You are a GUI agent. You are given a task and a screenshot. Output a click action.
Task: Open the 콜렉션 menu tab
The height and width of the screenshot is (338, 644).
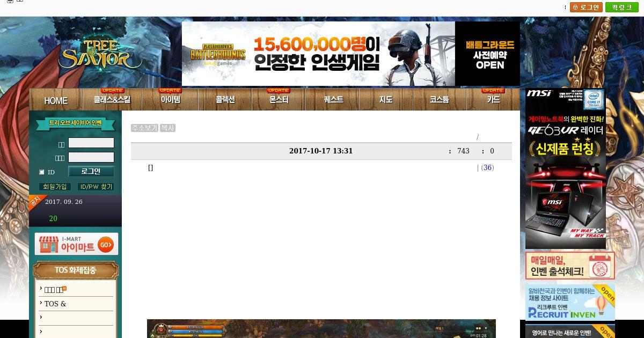[225, 100]
